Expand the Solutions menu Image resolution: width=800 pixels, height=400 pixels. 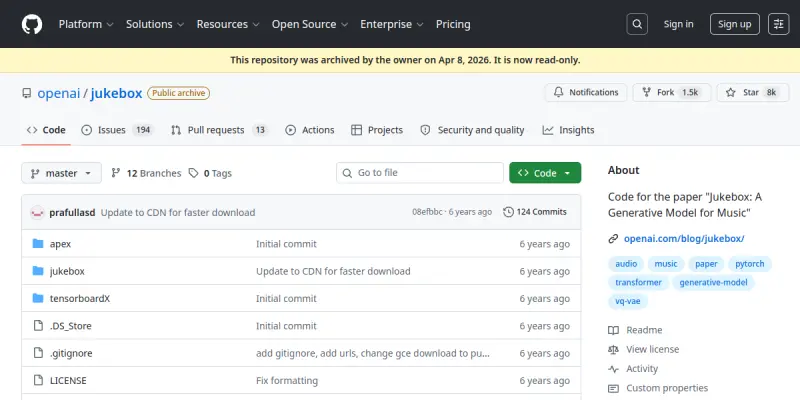(x=155, y=24)
